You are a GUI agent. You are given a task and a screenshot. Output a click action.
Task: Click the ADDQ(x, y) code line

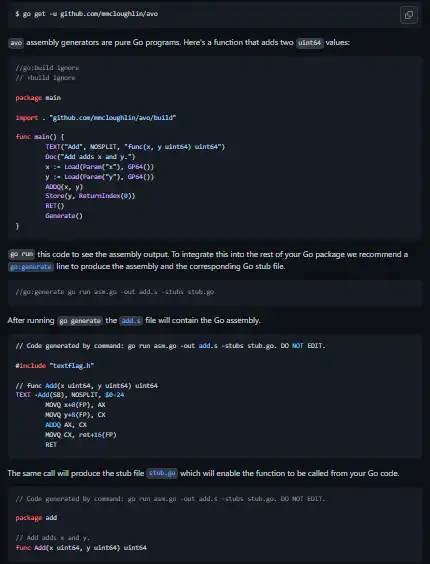64,187
